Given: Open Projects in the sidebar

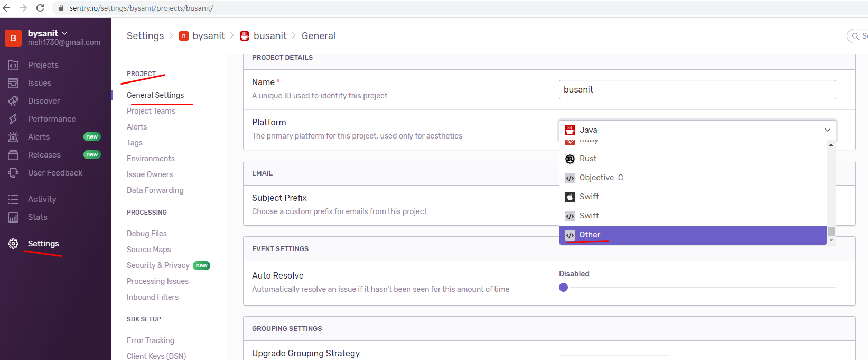Looking at the screenshot, I should 43,65.
